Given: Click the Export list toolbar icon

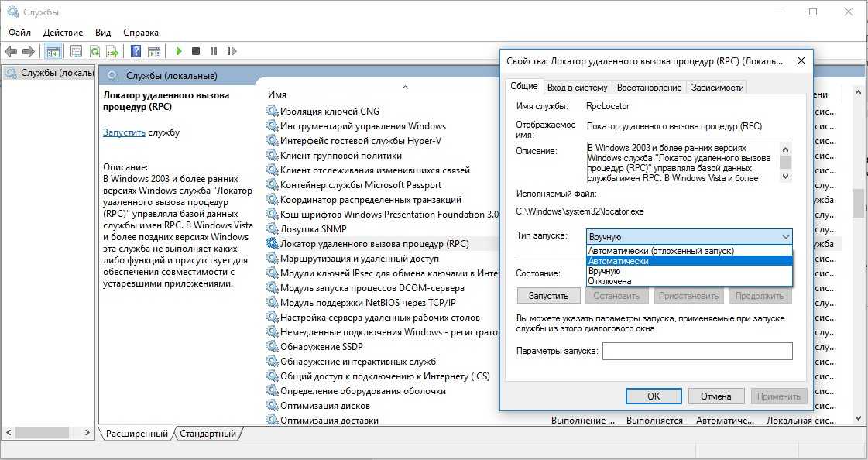Looking at the screenshot, I should 112,51.
